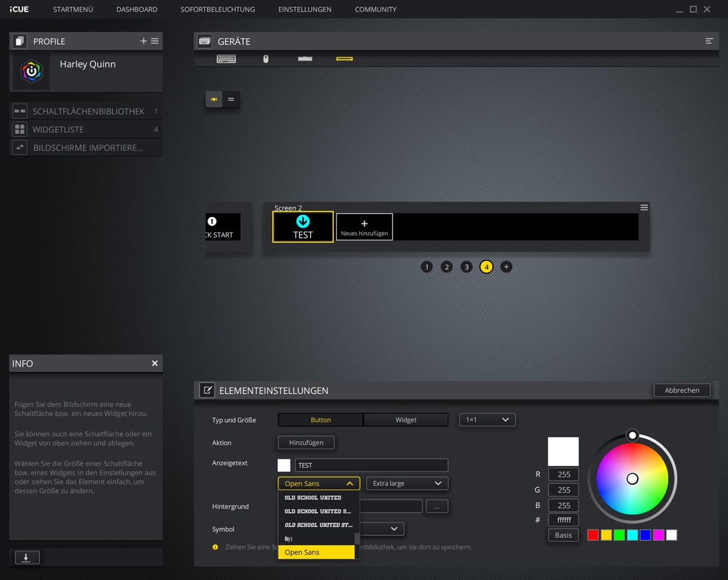This screenshot has height=580, width=728.
Task: Pick the blue preset swatch
Action: tap(645, 535)
